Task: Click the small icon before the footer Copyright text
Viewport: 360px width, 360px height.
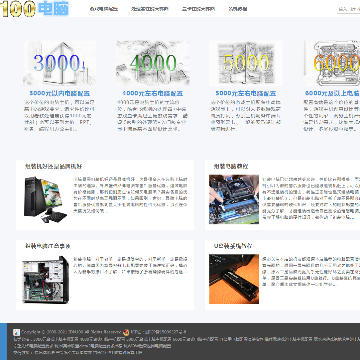Action: [16, 332]
